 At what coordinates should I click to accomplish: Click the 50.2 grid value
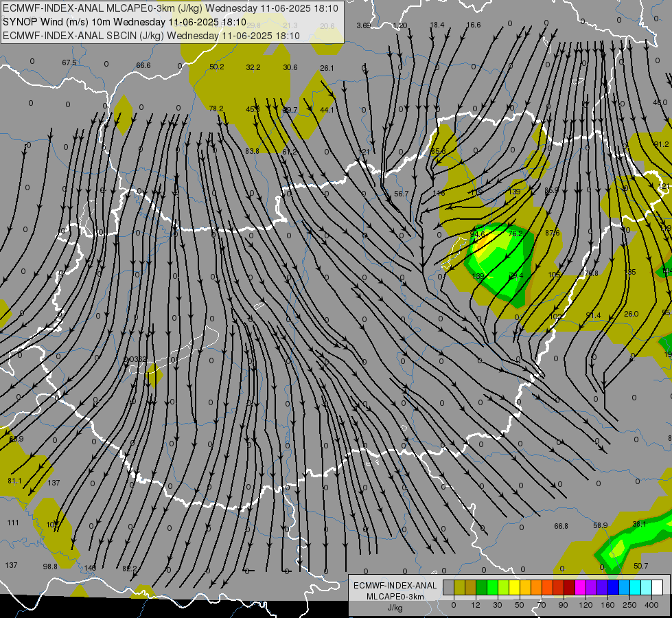pos(217,67)
